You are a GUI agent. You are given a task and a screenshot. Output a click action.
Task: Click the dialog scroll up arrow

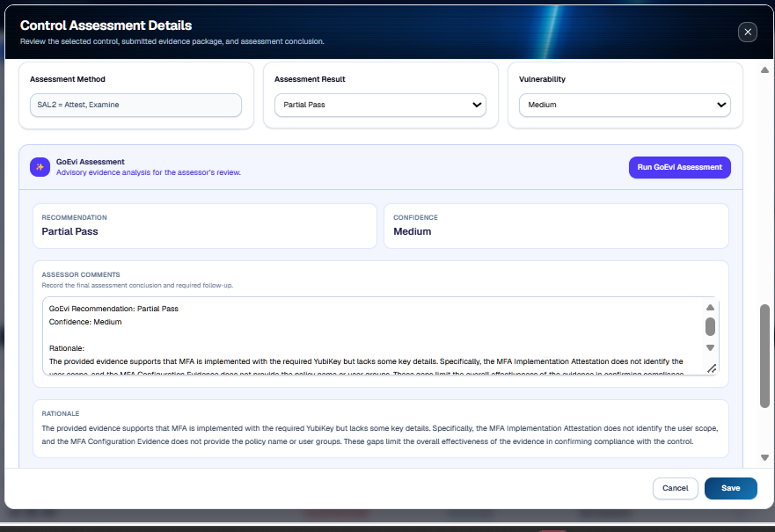(x=764, y=70)
